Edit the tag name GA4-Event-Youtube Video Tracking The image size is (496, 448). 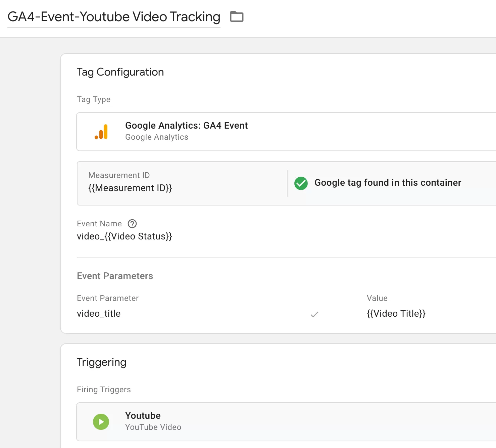[114, 17]
